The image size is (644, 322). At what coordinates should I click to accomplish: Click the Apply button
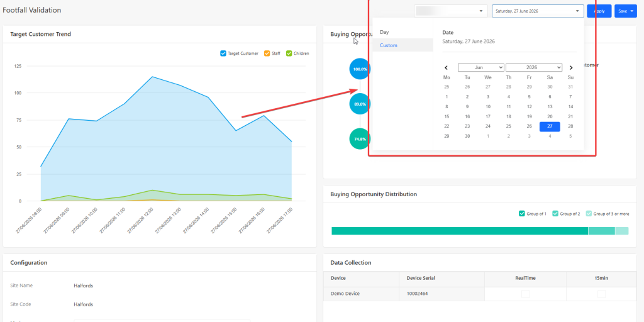tap(599, 11)
